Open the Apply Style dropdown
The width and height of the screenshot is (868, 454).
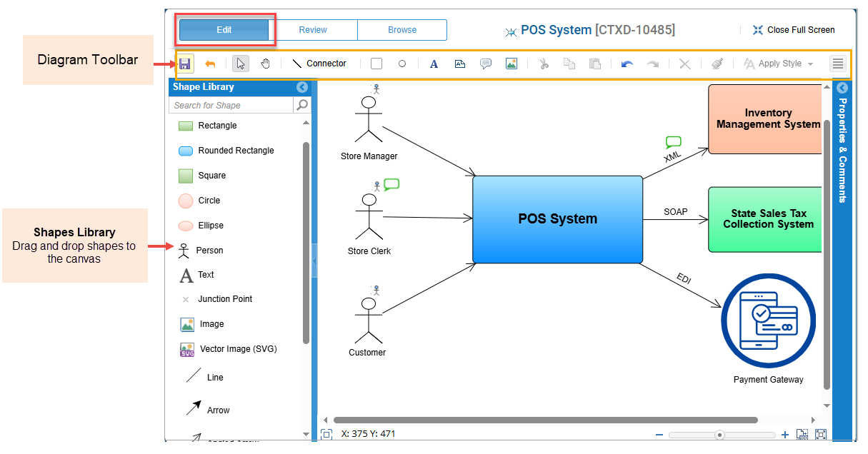point(778,64)
